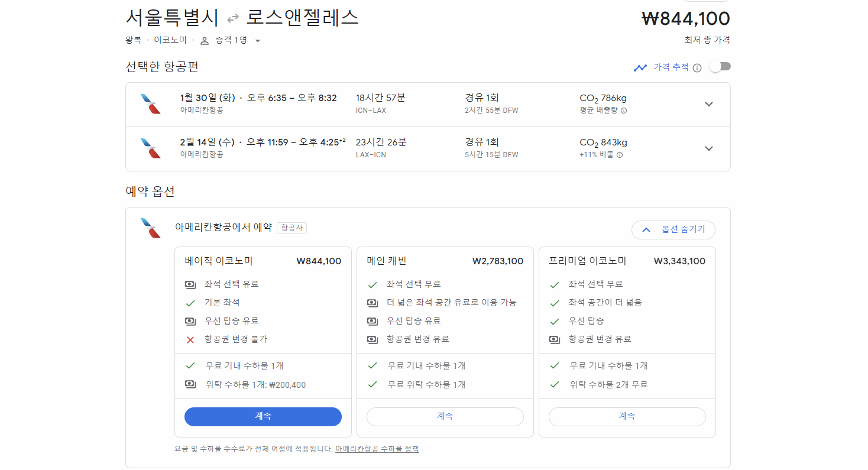Image resolution: width=868 pixels, height=470 pixels.
Task: Click the passenger icon beside 승객 1명
Action: point(205,40)
